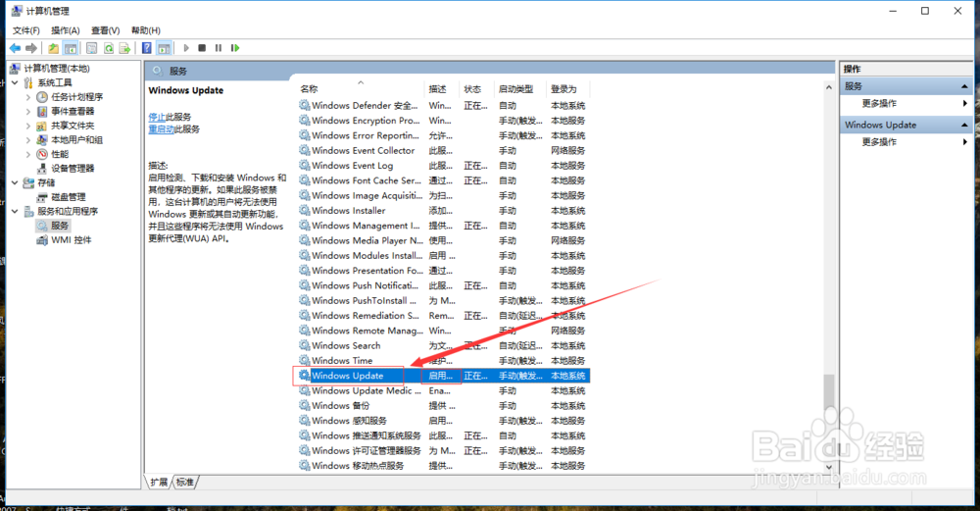This screenshot has height=511, width=980.
Task: Switch to the 扩展 tab
Action: click(x=159, y=483)
